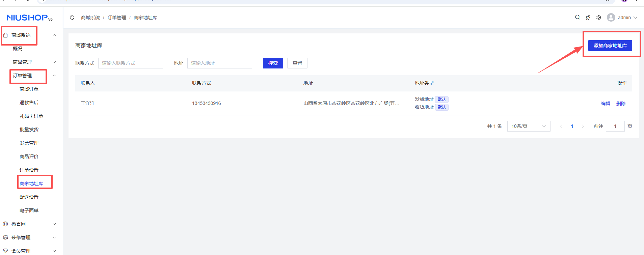Open settings gear icon in the header
This screenshot has width=644, height=255.
(x=599, y=18)
